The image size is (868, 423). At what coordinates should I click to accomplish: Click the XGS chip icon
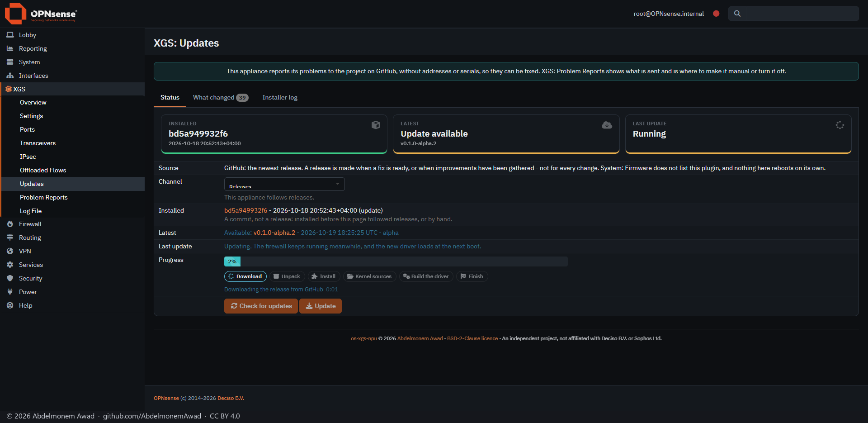coord(9,89)
